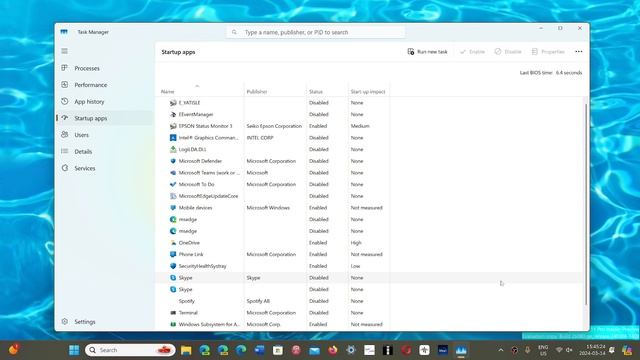Open the ENG US language switcher
The image size is (640, 360).
(x=543, y=350)
